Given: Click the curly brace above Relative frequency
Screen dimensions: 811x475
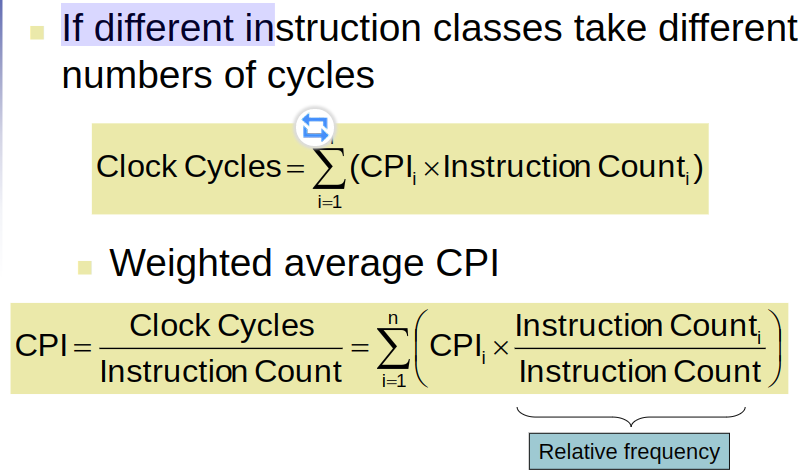Looking at the screenshot, I should 632,417.
